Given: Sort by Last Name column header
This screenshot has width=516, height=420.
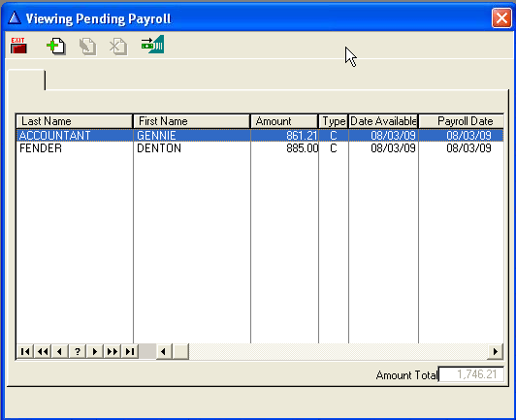Looking at the screenshot, I should click(x=75, y=121).
